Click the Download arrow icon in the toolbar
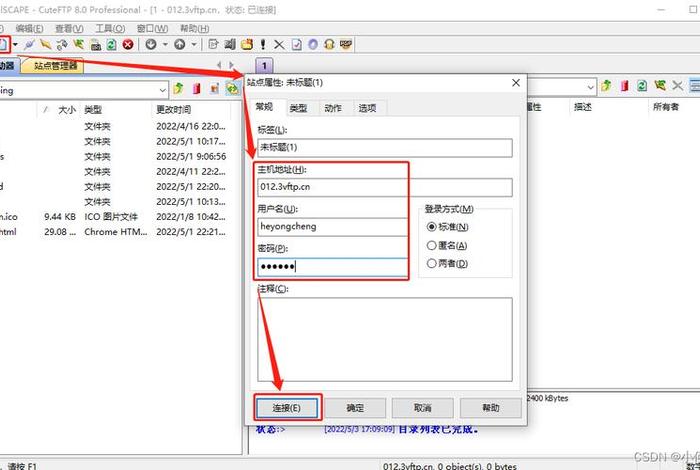This screenshot has height=470, width=700. click(x=151, y=44)
